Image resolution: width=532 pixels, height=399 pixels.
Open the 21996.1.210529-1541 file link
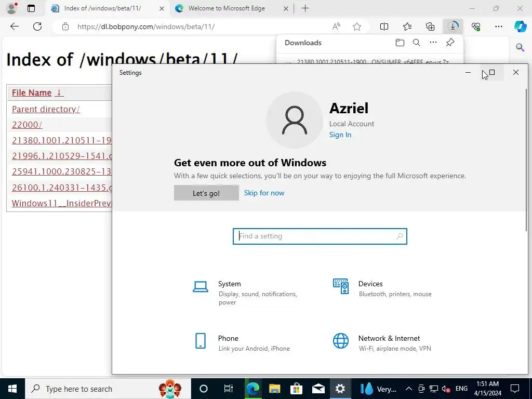click(x=62, y=156)
